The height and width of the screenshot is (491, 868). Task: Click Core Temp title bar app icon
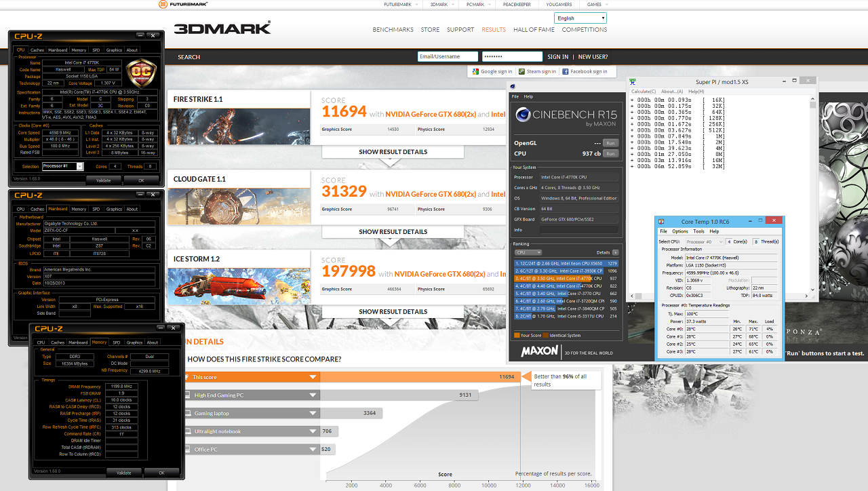663,222
